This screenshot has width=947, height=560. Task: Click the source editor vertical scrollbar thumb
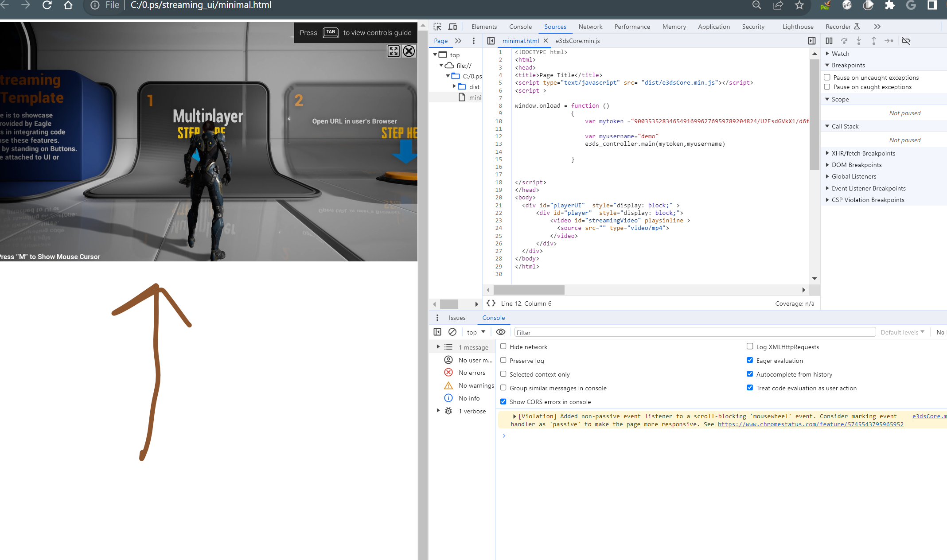[x=814, y=115]
